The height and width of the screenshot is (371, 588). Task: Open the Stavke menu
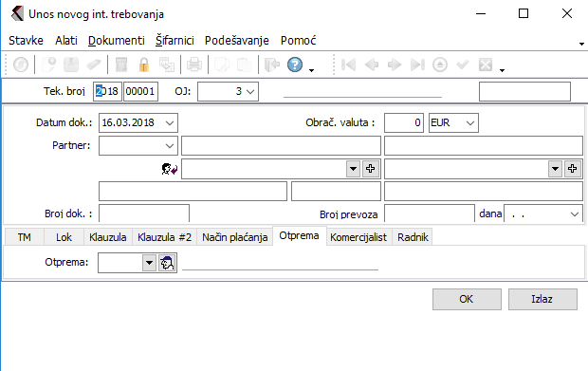(x=26, y=41)
